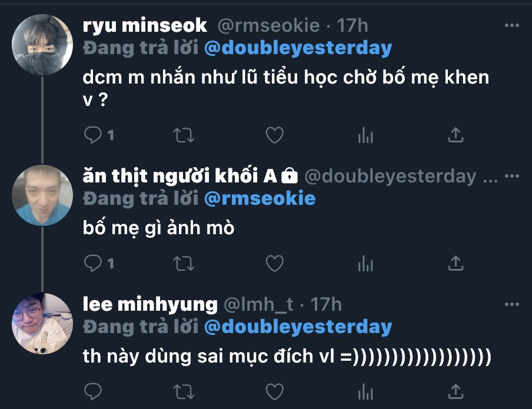This screenshot has height=409, width=532.
Task: Share ryu minseok's tweet
Action: point(455,136)
